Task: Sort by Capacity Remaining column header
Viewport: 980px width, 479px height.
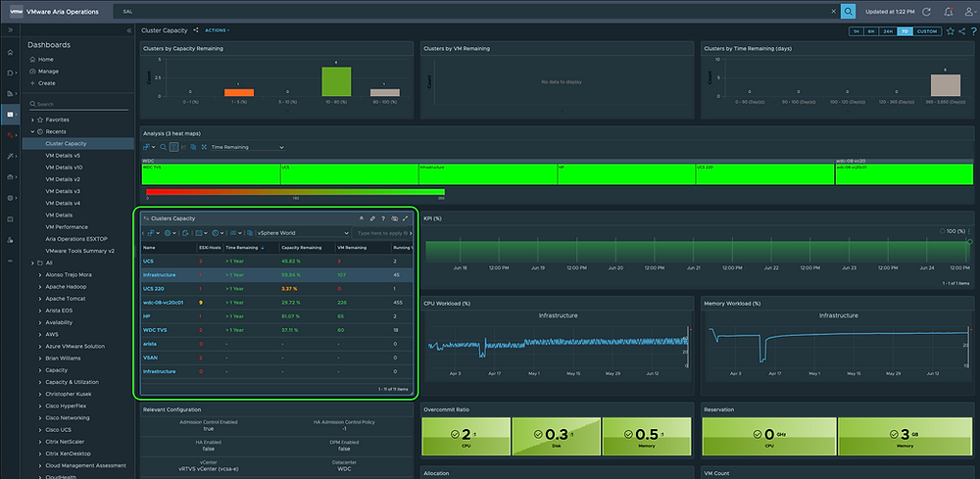Action: coord(301,247)
